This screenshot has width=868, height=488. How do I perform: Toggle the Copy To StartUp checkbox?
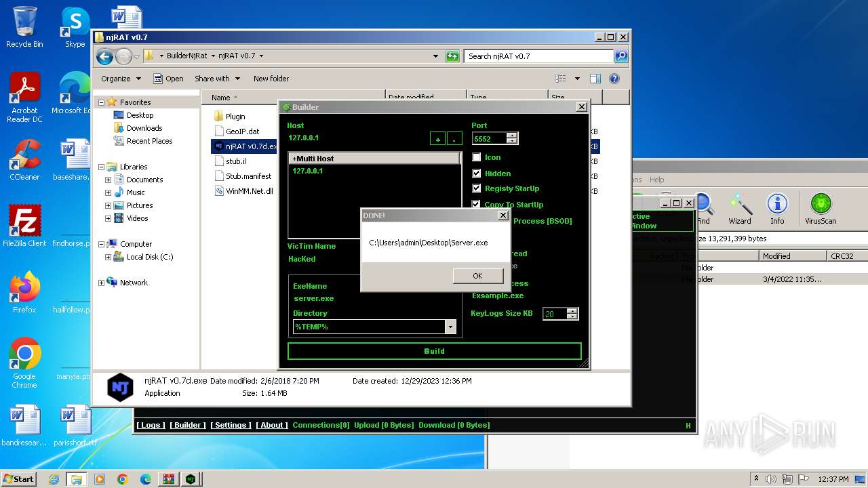[x=477, y=204]
